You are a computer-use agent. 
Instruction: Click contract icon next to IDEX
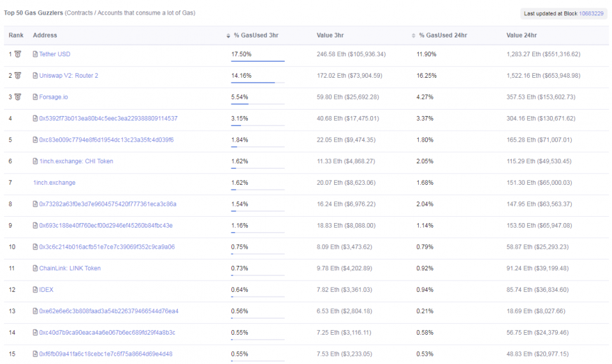coord(35,290)
